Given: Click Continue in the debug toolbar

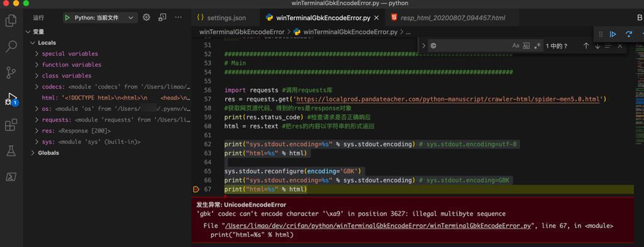Looking at the screenshot, I should 613,34.
